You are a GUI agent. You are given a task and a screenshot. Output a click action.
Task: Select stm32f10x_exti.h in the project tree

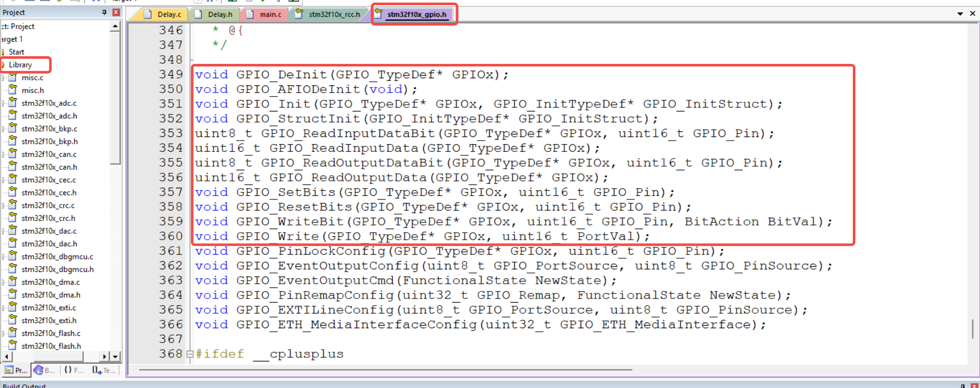(49, 320)
